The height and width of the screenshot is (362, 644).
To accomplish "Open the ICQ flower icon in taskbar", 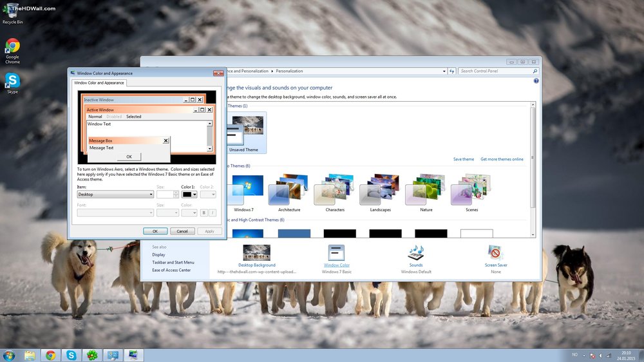I will (92, 355).
